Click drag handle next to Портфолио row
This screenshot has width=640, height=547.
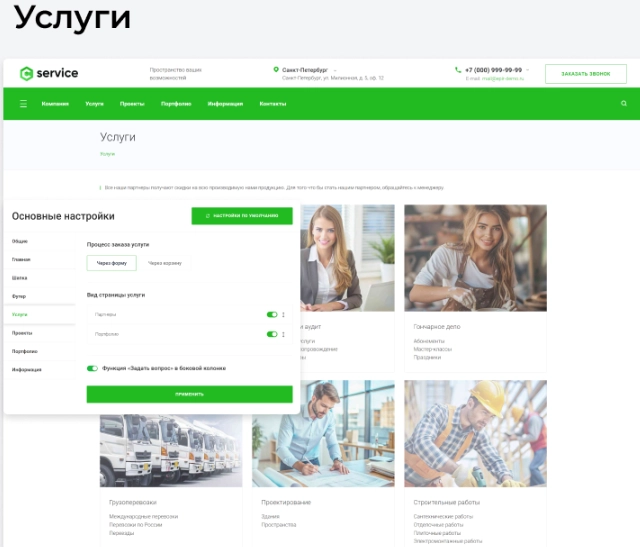[x=283, y=334]
